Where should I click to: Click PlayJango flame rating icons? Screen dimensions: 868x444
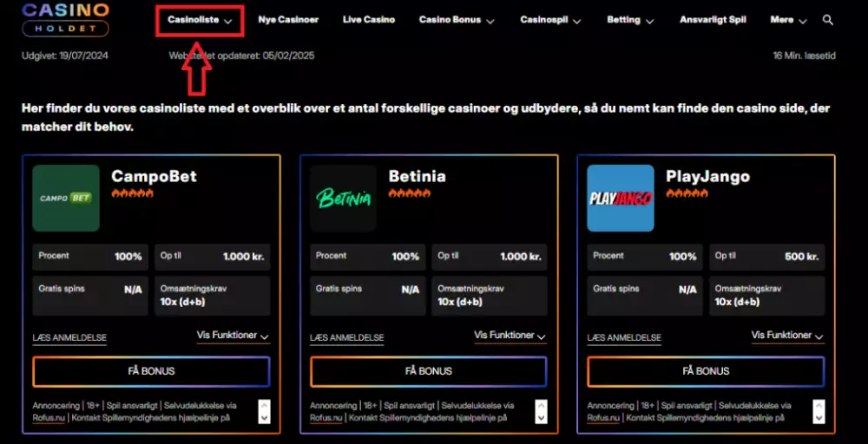(687, 193)
